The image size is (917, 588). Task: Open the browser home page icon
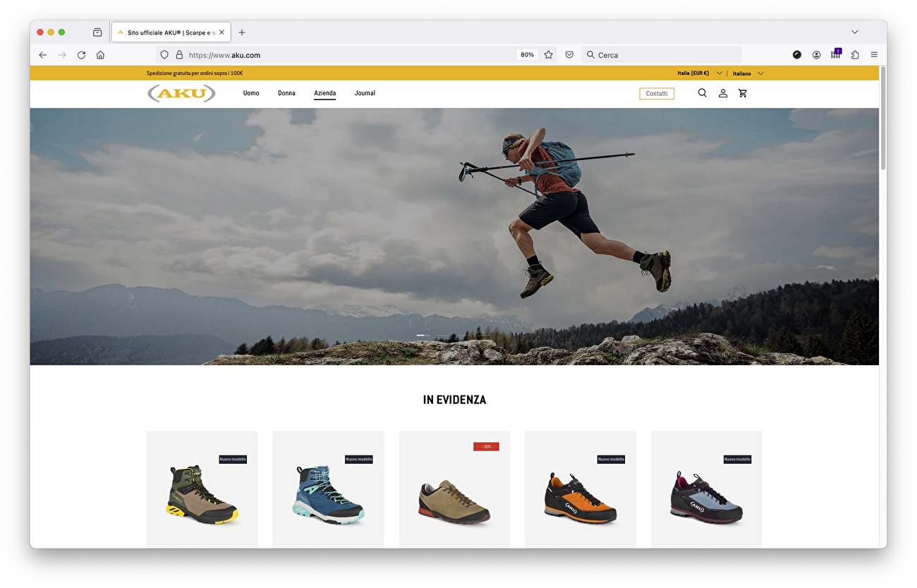coord(100,55)
